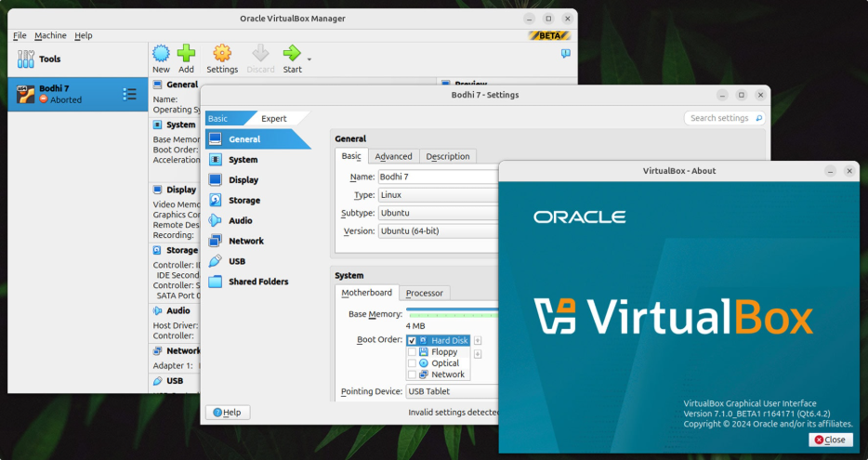Select Bodhi 7 VM entry
Screen dimensions: 868x460
[77, 94]
